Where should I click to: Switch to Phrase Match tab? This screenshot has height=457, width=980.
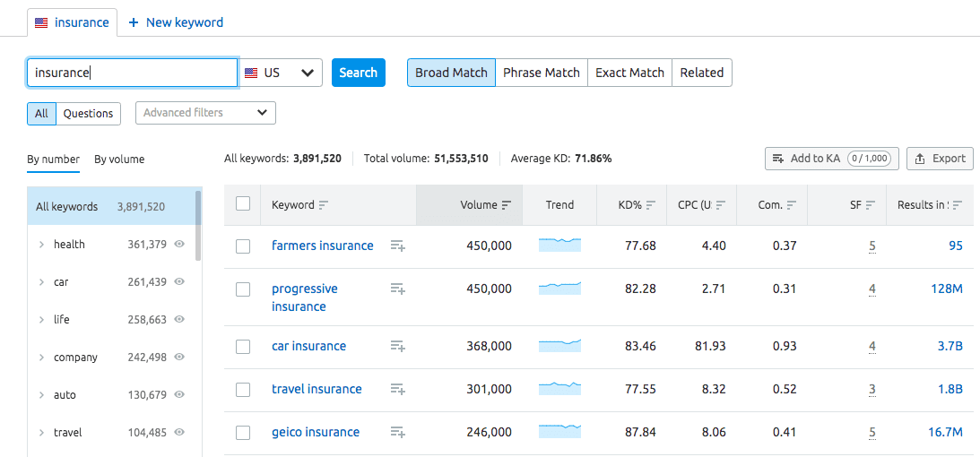[x=542, y=73]
